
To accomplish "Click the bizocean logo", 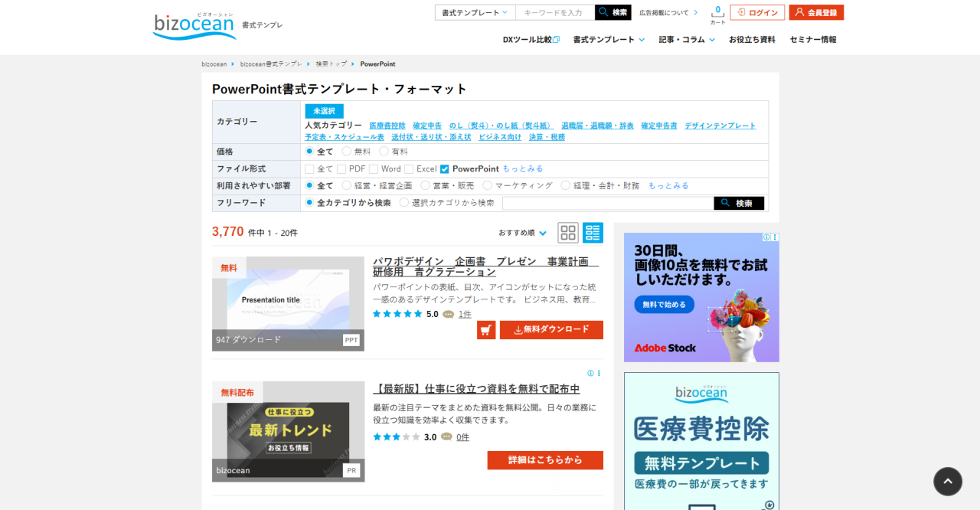I will click(194, 25).
